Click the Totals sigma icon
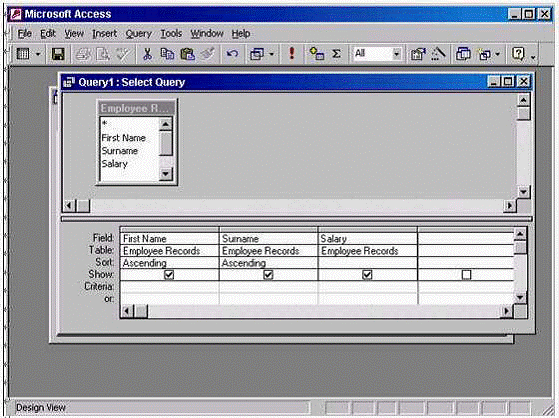The height and width of the screenshot is (418, 559). click(336, 54)
